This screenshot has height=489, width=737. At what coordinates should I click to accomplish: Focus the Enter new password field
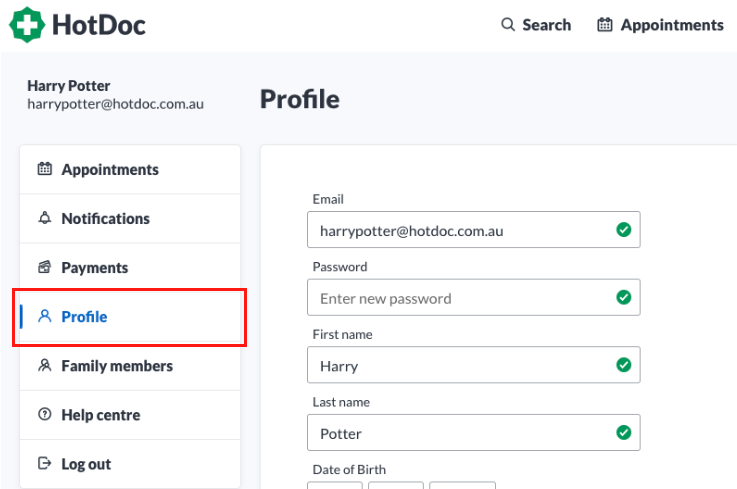click(474, 297)
